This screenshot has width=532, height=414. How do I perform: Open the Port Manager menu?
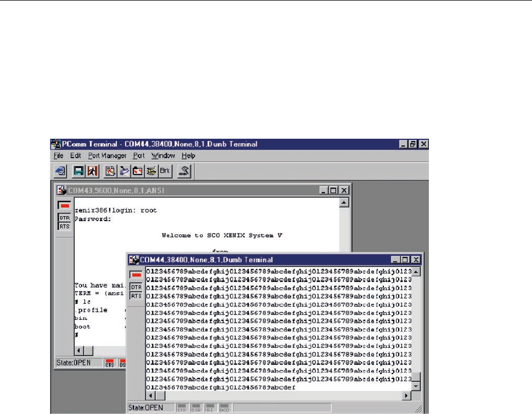pos(107,156)
